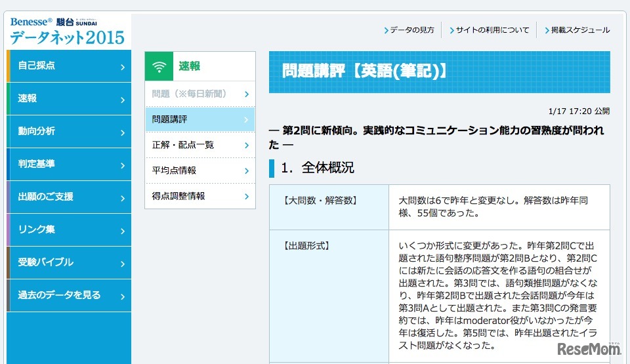Click the 【大問数・解答数】 table cell

tap(329, 207)
